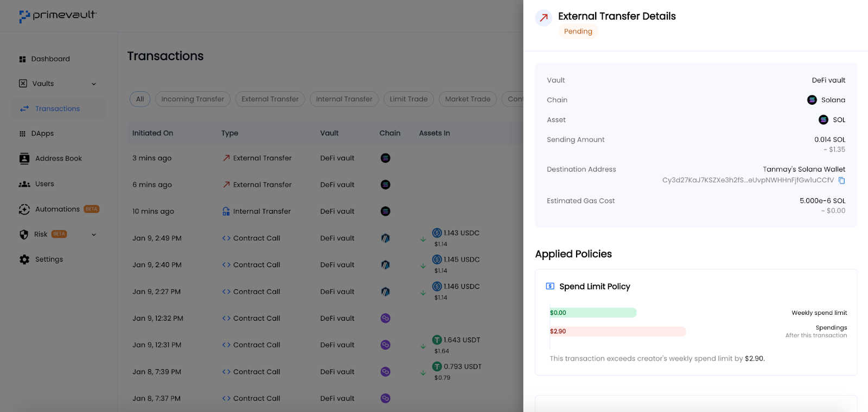Screen dimensions: 868x412
Task: Click the Address Book icon
Action: 24,159
